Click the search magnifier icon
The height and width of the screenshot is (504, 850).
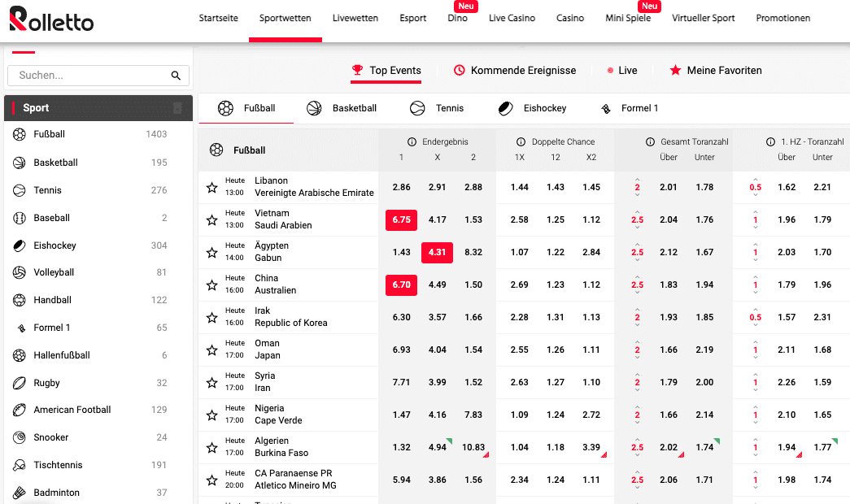(176, 76)
